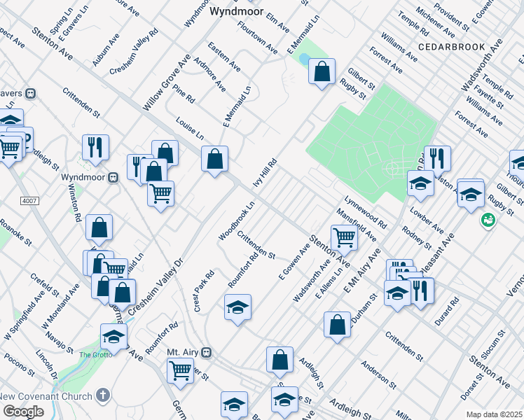
Task: Click the Cresheim Valley Rd label at top
Action: [x=134, y=52]
